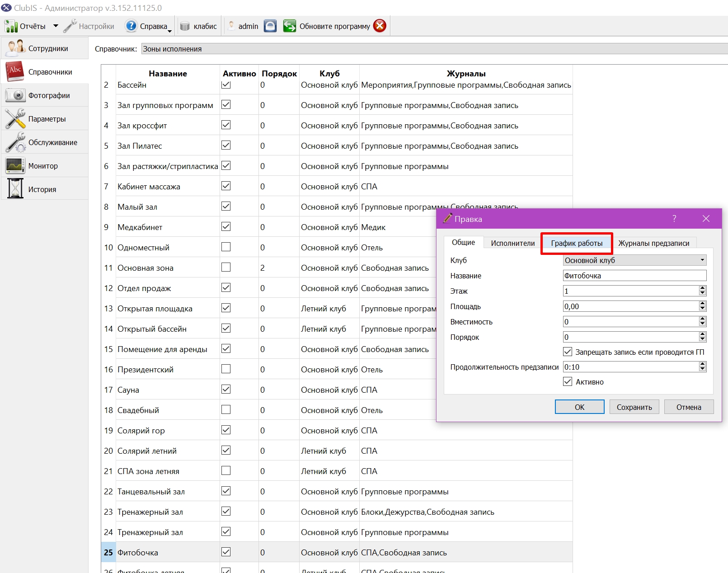The width and height of the screenshot is (728, 573).
Task: Open the Справочник selector Зоны исполнения
Action: coord(434,49)
